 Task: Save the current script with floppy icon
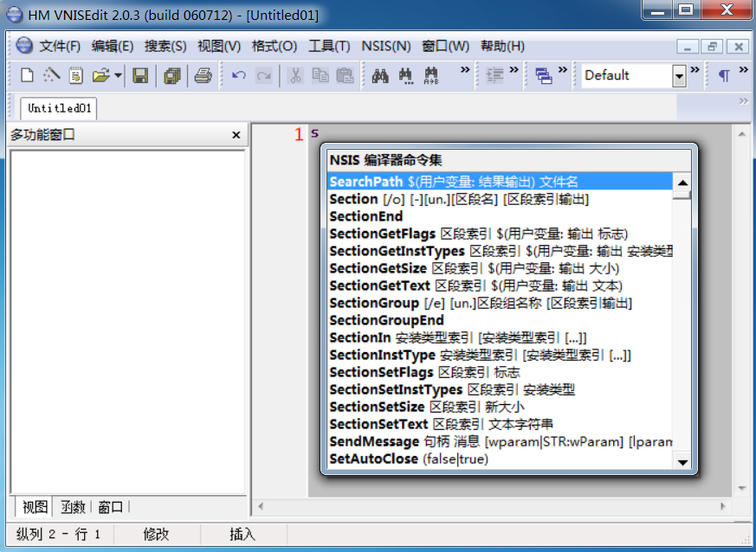[x=140, y=75]
